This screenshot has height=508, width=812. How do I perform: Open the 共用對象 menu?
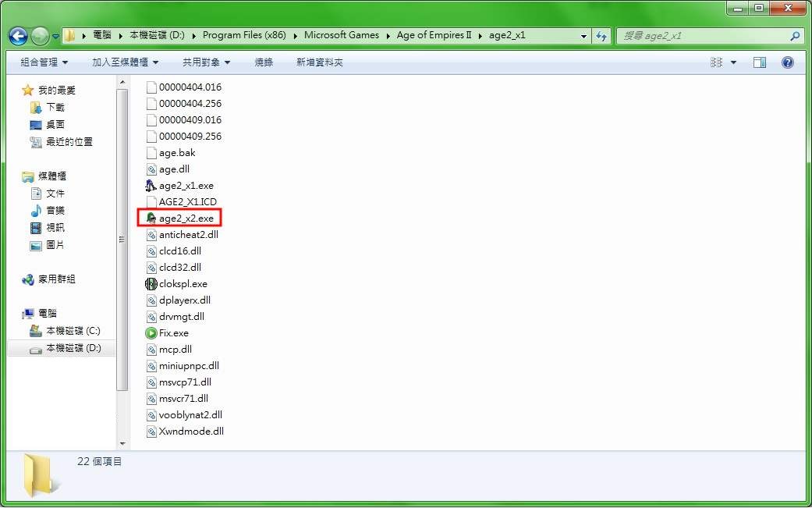point(206,62)
